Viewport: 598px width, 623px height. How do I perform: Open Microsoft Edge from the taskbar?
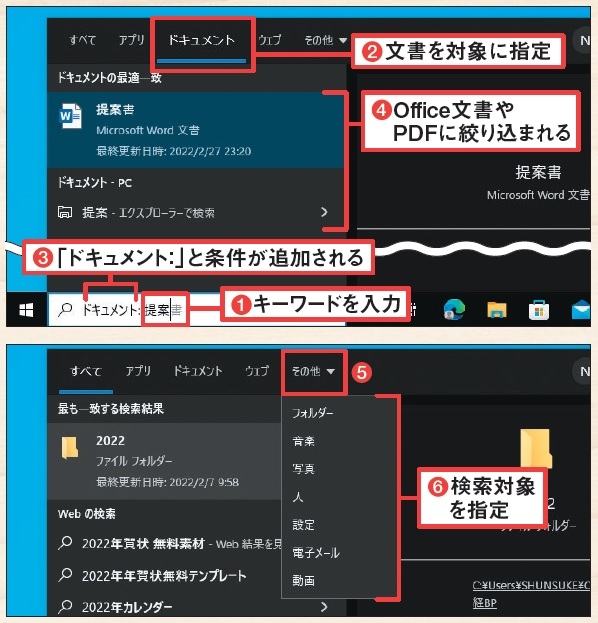click(x=454, y=310)
